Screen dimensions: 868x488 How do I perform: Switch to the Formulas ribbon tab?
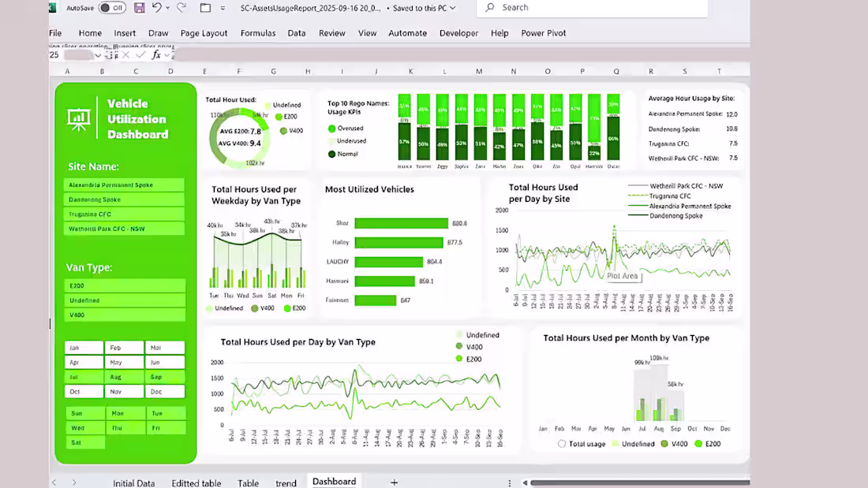click(x=258, y=33)
